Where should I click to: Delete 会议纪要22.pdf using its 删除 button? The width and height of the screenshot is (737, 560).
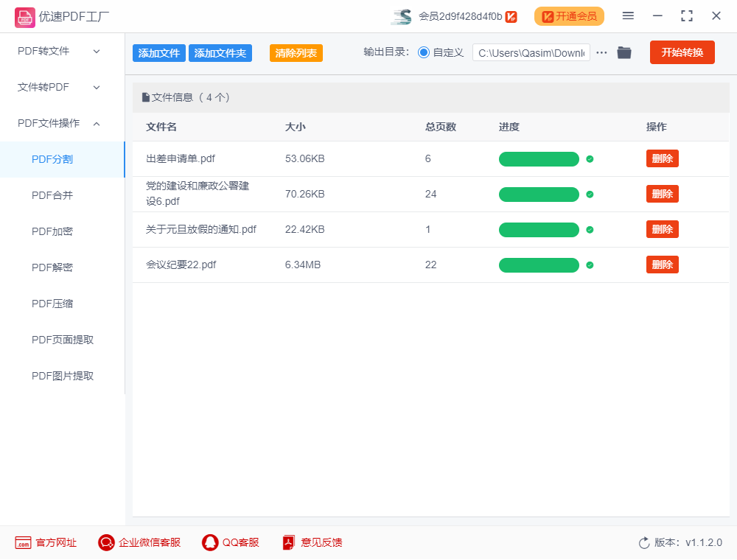(662, 264)
